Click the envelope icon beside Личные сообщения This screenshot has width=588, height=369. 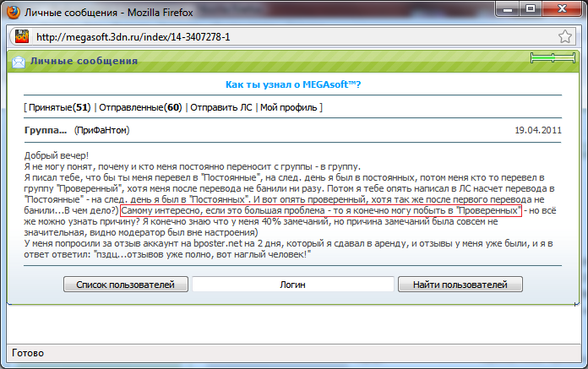pos(19,62)
